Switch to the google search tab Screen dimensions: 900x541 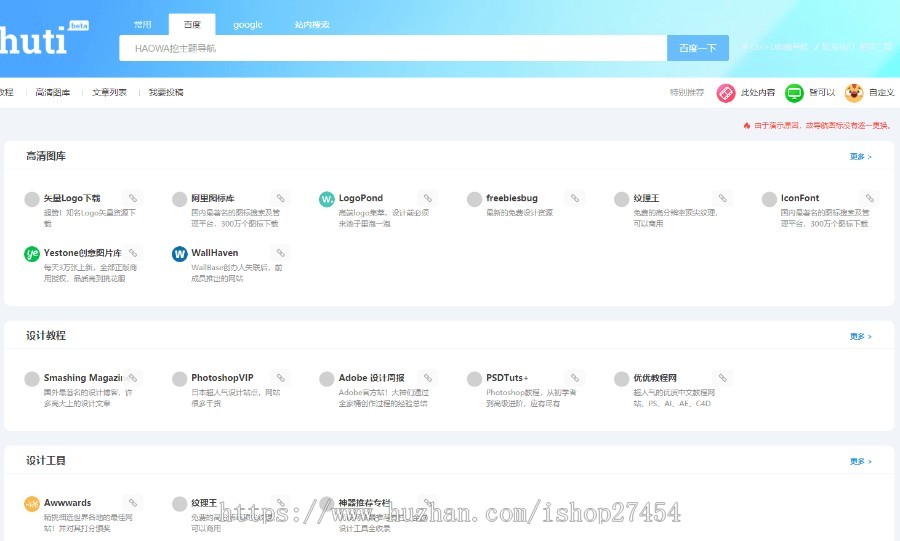click(247, 25)
